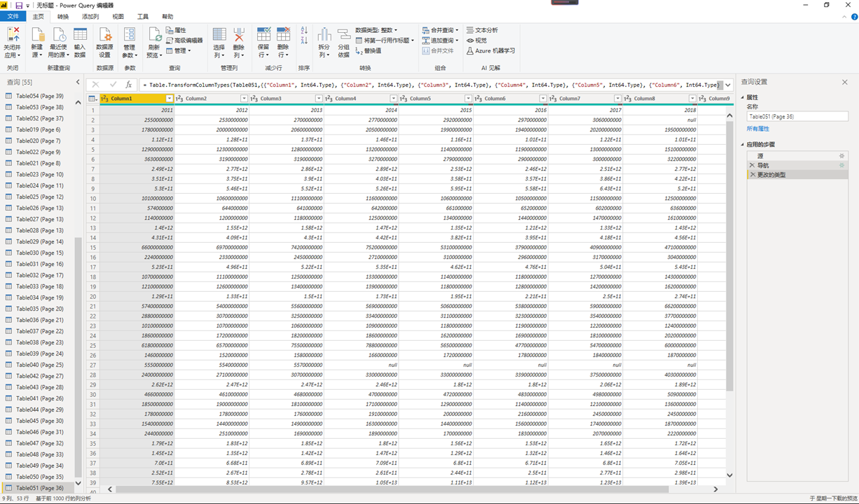Sort ascending using the A-Z icon
The width and height of the screenshot is (859, 504).
pos(304,30)
